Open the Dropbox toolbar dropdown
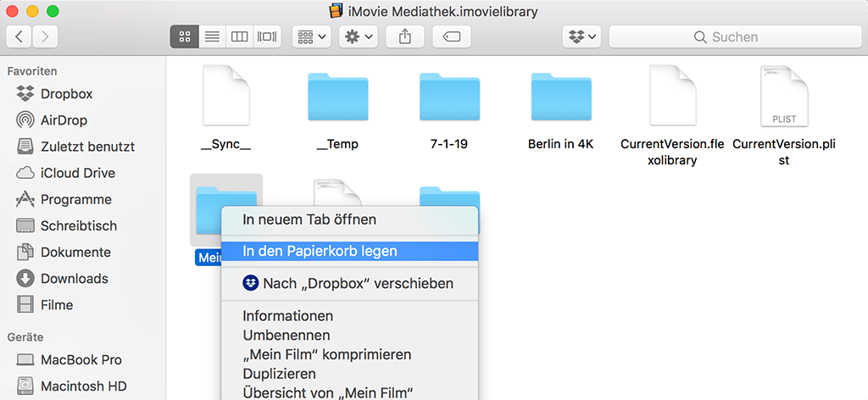Screen dimensions: 868x400 [581, 37]
